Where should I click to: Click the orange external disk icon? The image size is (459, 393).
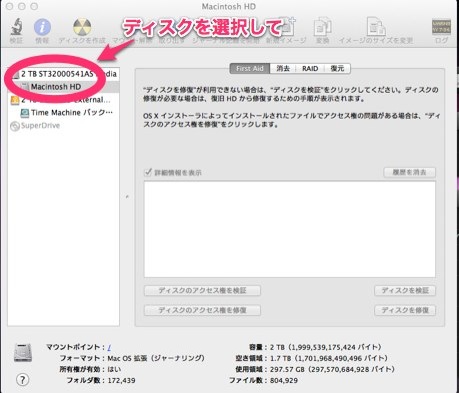15,100
